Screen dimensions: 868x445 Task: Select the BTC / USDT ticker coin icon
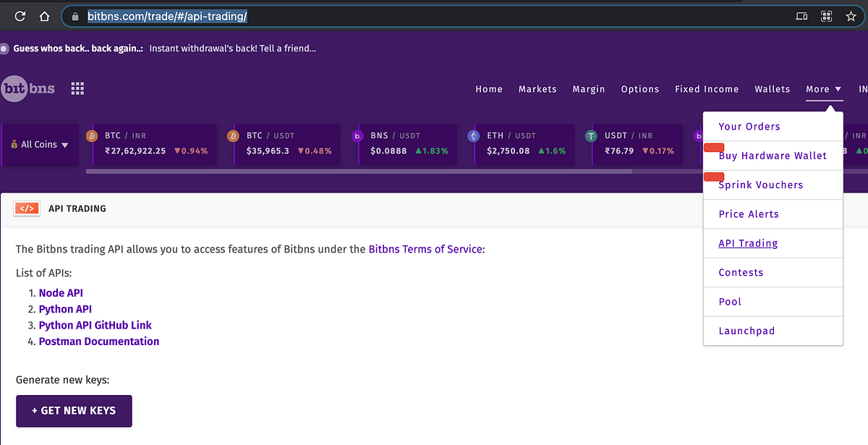tap(234, 135)
